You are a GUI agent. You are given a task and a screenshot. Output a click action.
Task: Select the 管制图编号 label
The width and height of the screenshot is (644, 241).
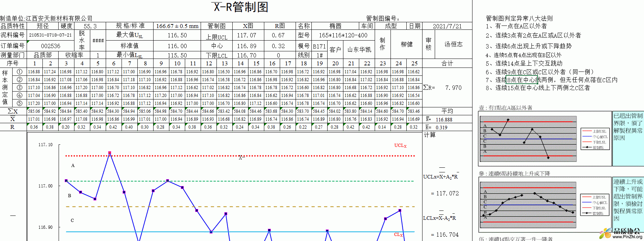[383, 18]
